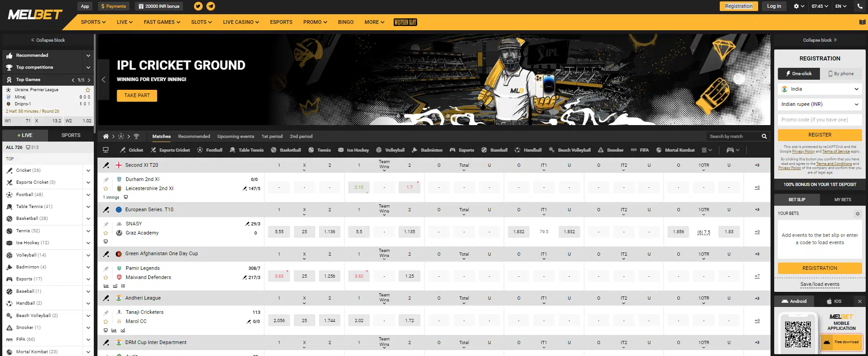The height and width of the screenshot is (356, 868).
Task: Favorite the SNASY vs Graz Academy match
Action: 106,233
